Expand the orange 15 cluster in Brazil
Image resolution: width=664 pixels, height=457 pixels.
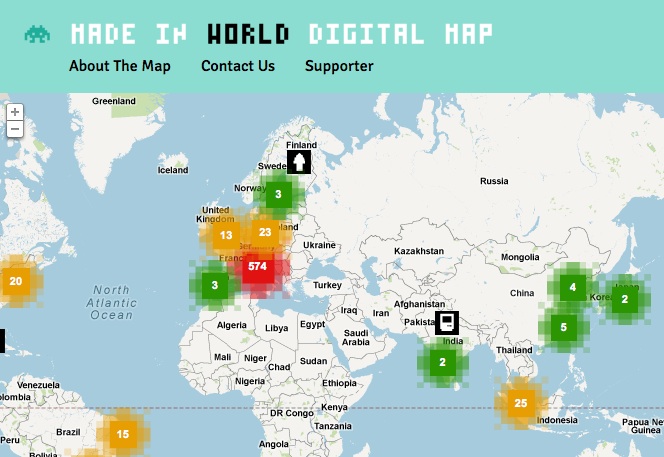123,434
